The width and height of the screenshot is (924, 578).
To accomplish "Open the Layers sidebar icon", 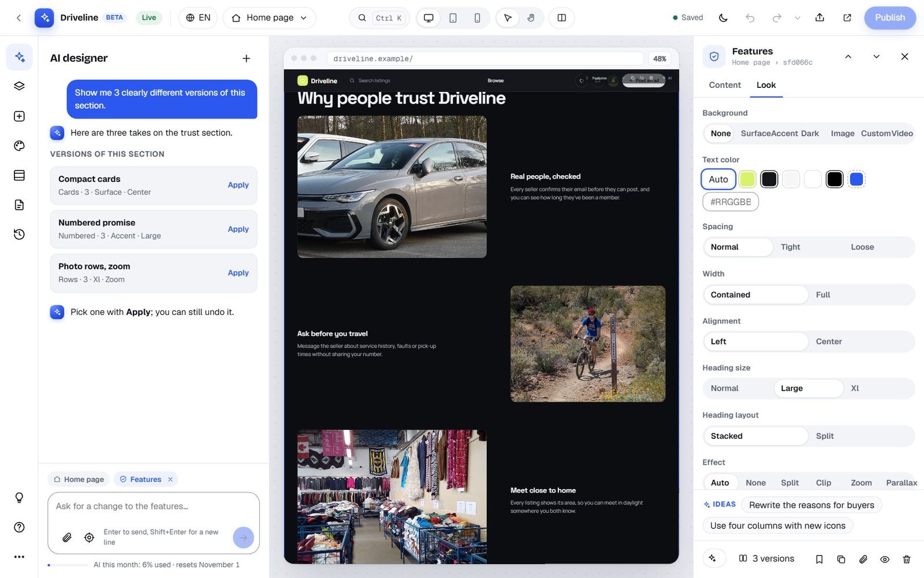I will (19, 86).
